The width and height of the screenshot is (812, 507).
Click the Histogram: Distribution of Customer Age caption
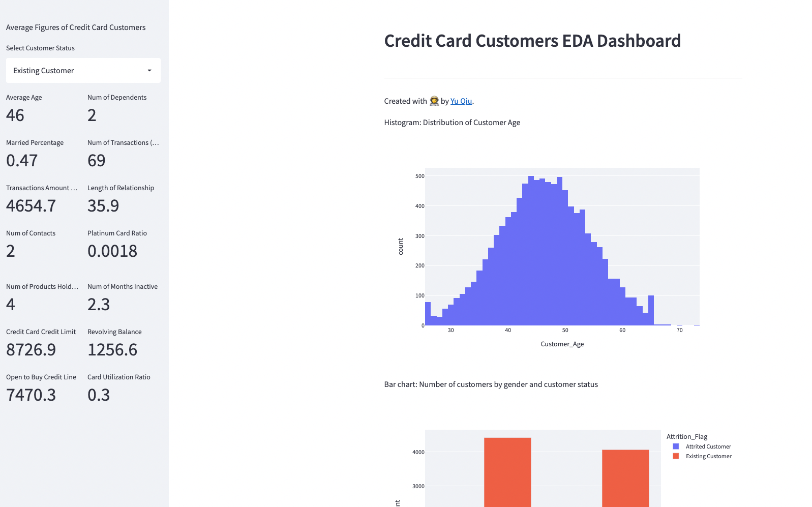(453, 122)
